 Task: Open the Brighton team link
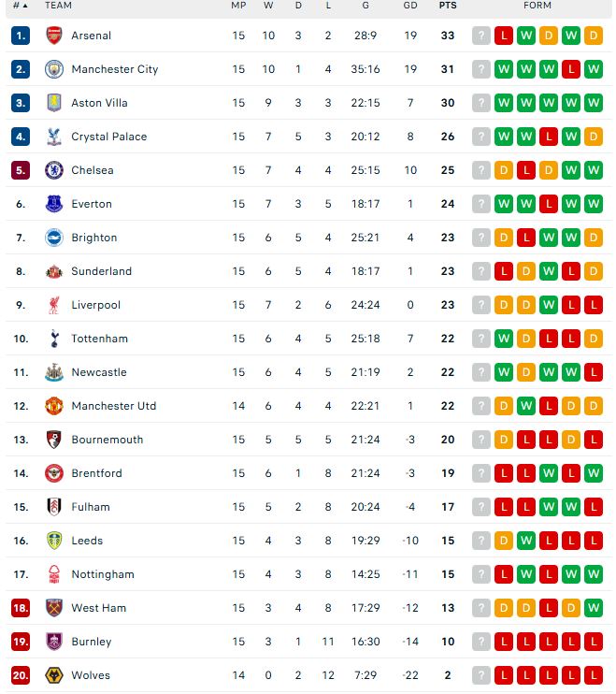(x=93, y=238)
